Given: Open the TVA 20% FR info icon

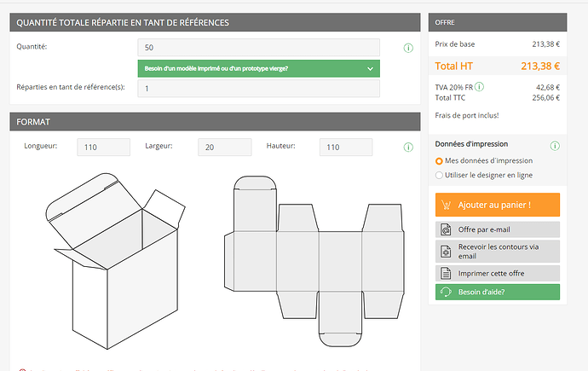Looking at the screenshot, I should (480, 87).
